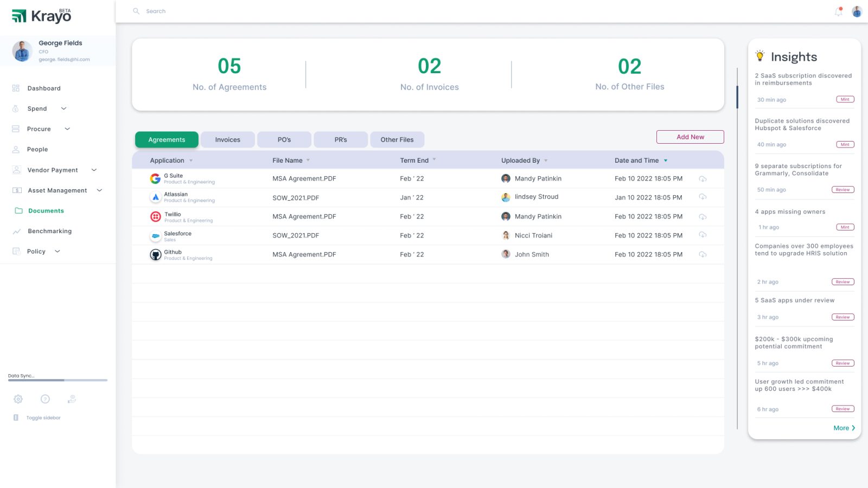Image resolution: width=868 pixels, height=488 pixels.
Task: Open People in the sidebar
Action: (x=37, y=149)
